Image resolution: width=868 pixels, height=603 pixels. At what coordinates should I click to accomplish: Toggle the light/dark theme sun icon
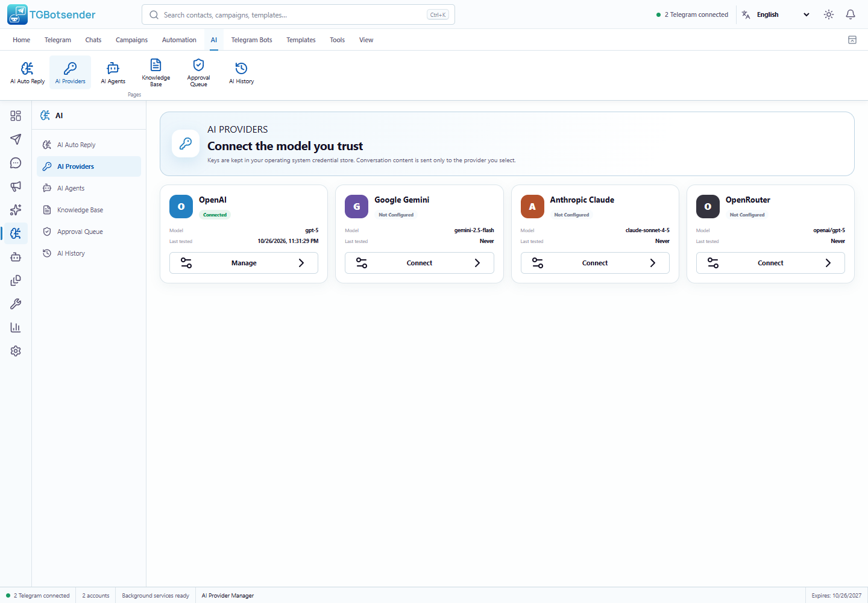(829, 14)
